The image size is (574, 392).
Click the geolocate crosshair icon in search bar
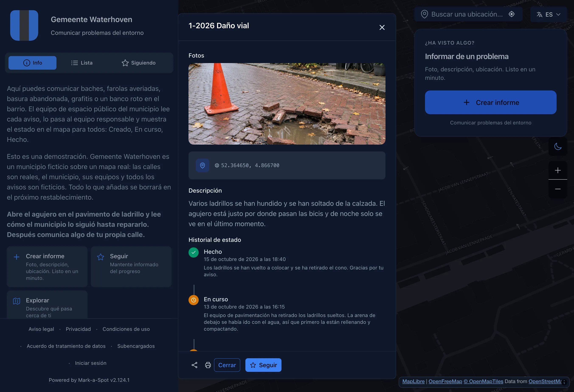(512, 14)
